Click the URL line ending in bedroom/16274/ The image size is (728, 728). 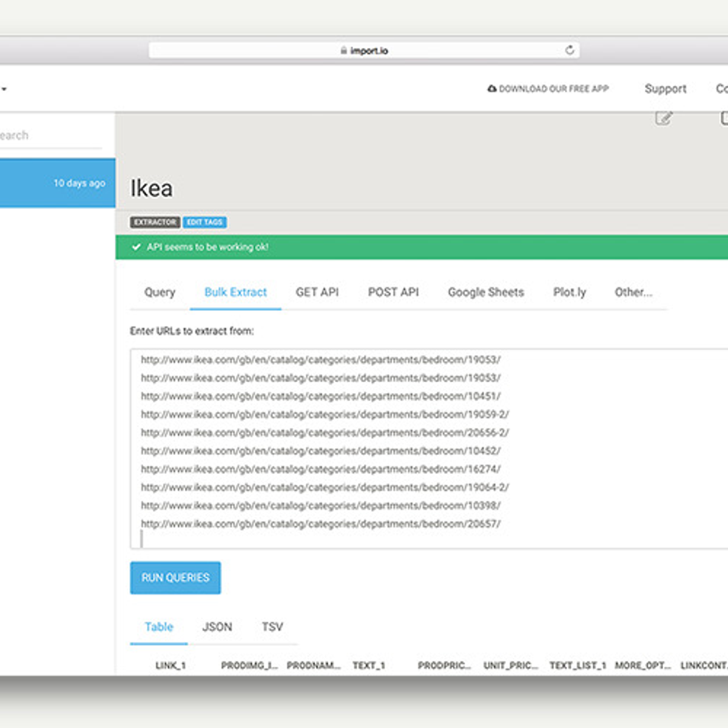321,469
